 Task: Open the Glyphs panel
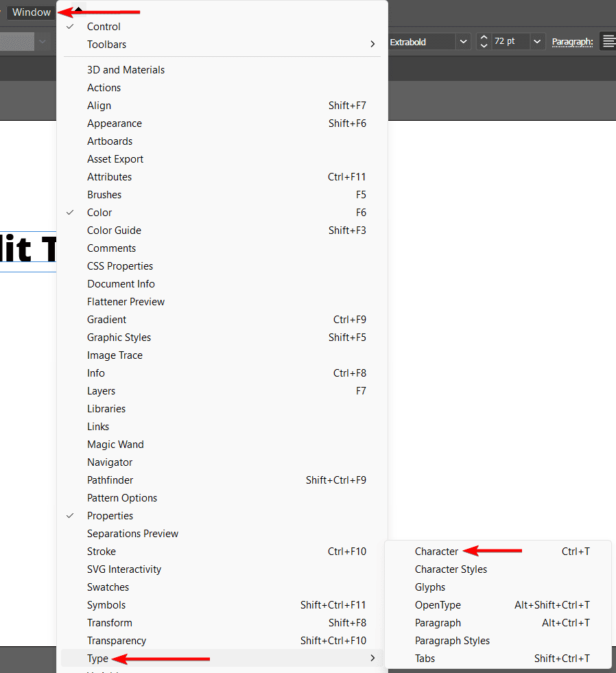[x=430, y=587]
